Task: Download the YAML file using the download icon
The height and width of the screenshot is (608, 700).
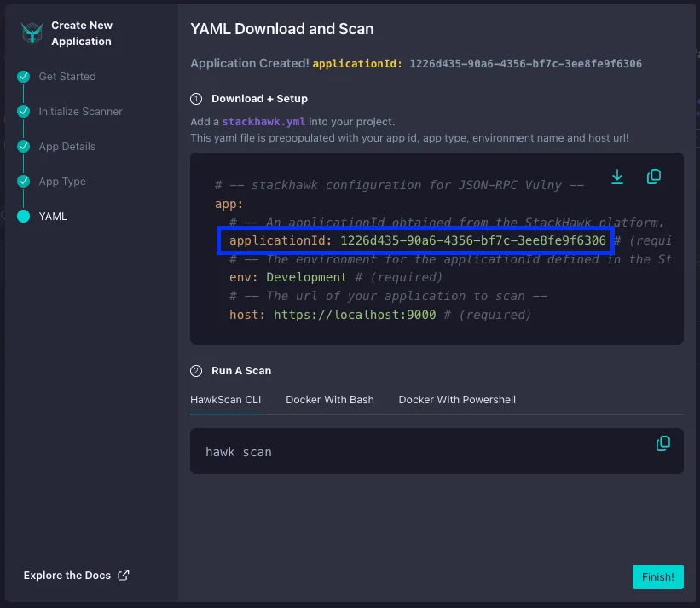Action: click(617, 177)
